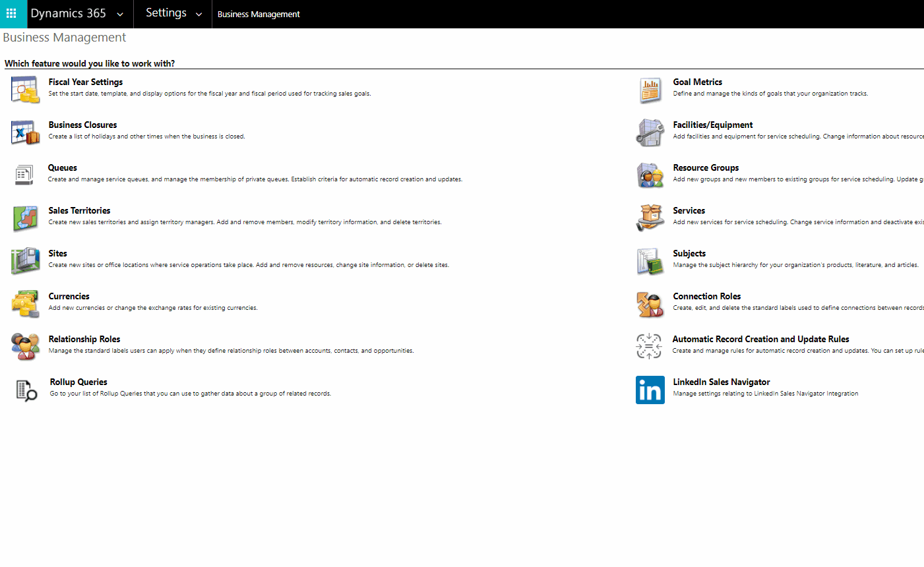
Task: Open the Sites link
Action: click(57, 253)
